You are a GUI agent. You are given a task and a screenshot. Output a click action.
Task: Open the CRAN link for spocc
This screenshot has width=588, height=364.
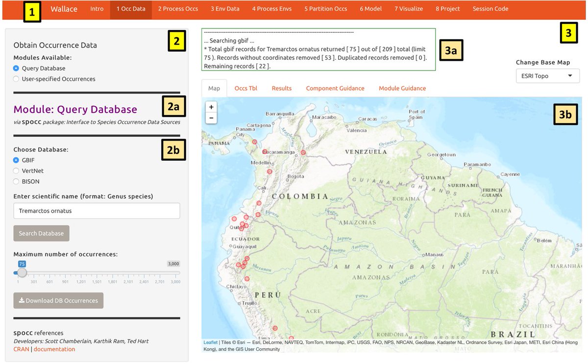pyautogui.click(x=21, y=349)
